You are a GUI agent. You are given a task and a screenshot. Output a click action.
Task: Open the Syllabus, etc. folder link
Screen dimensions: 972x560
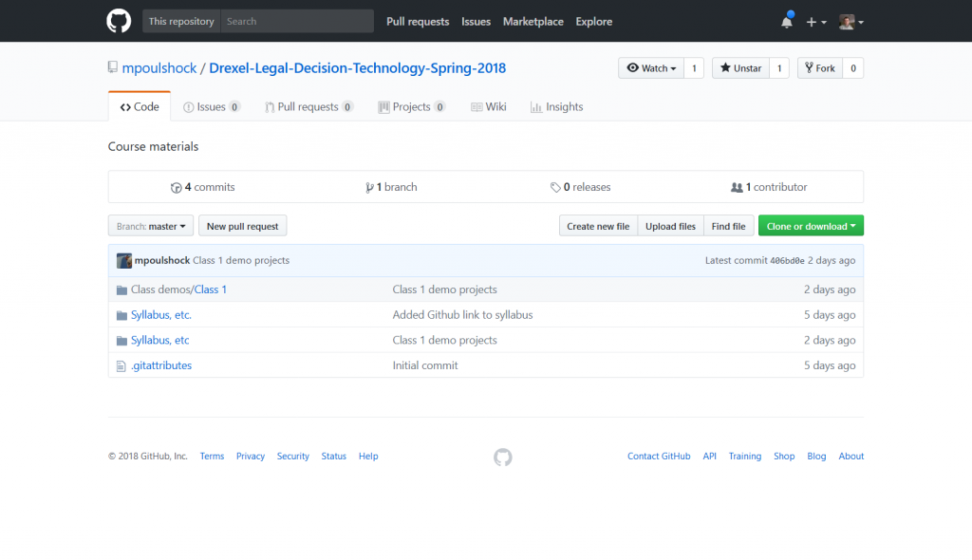161,315
